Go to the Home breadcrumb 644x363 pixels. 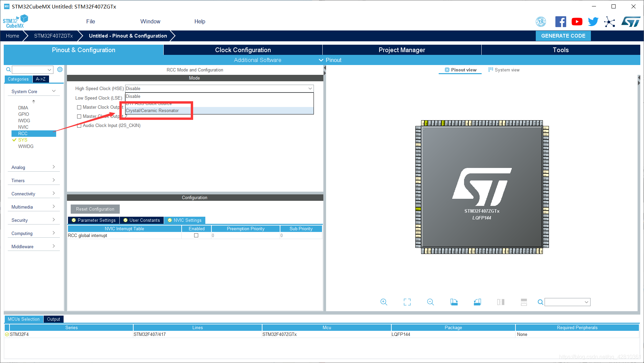[13, 36]
